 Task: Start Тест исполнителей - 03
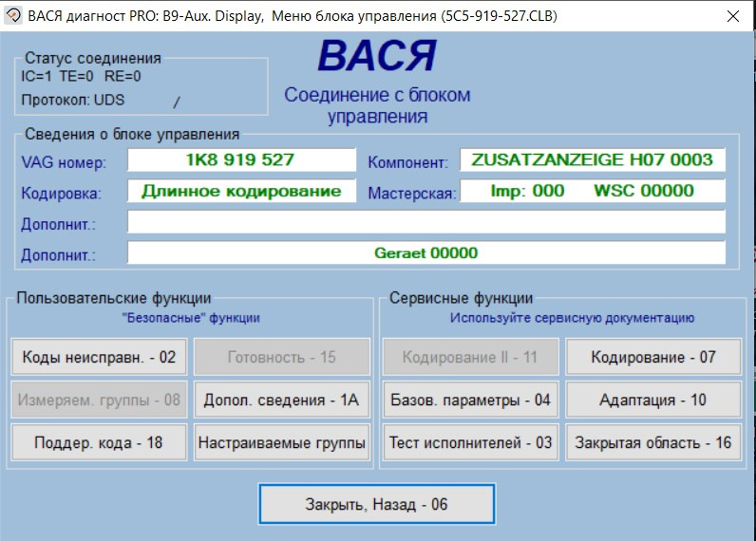click(x=470, y=442)
